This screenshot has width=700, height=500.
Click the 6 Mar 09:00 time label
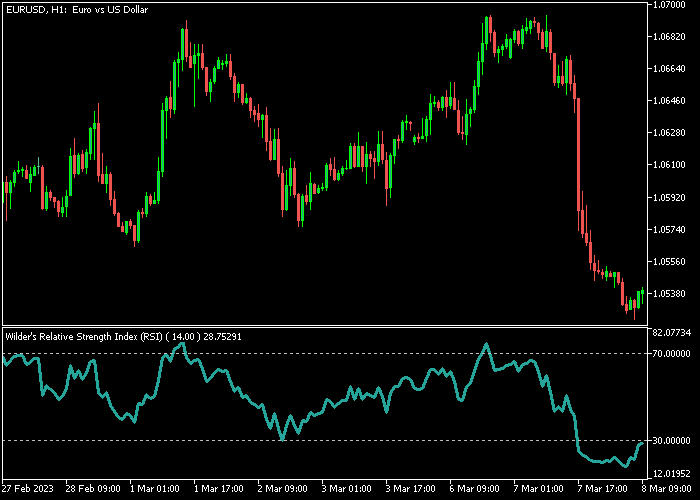coord(474,488)
